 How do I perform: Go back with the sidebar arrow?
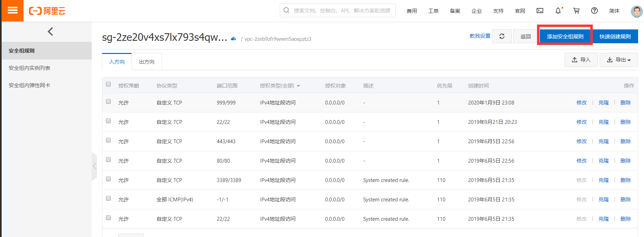[51, 31]
